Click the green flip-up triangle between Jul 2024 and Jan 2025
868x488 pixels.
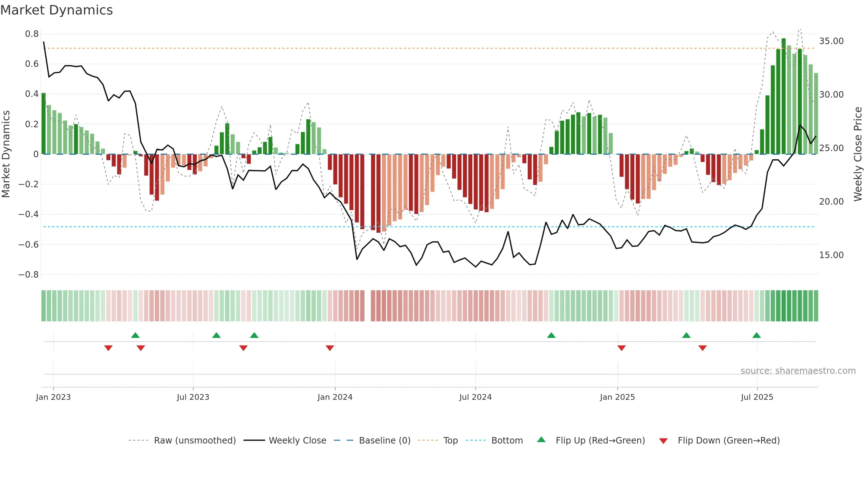pyautogui.click(x=551, y=335)
